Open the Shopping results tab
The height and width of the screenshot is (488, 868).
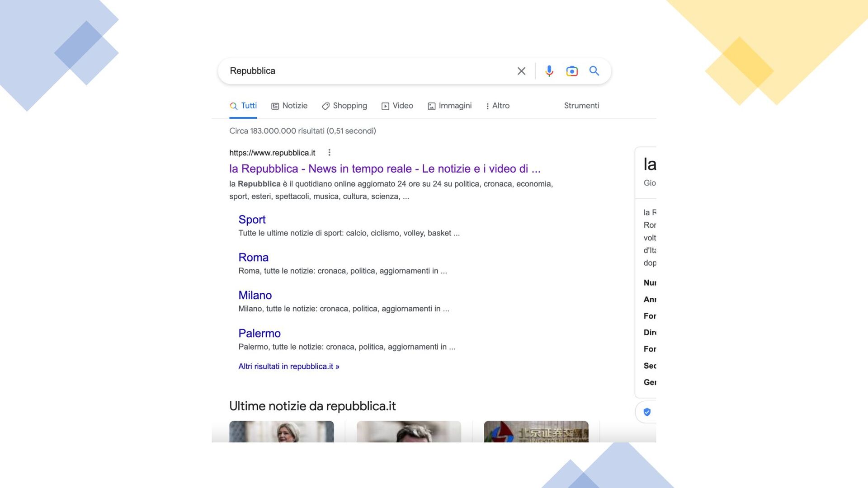(344, 106)
